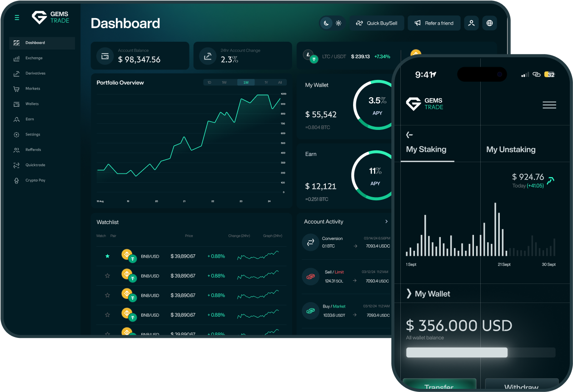Click the Account Balance card
Viewport: 573px width, 392px height.
[x=140, y=56]
